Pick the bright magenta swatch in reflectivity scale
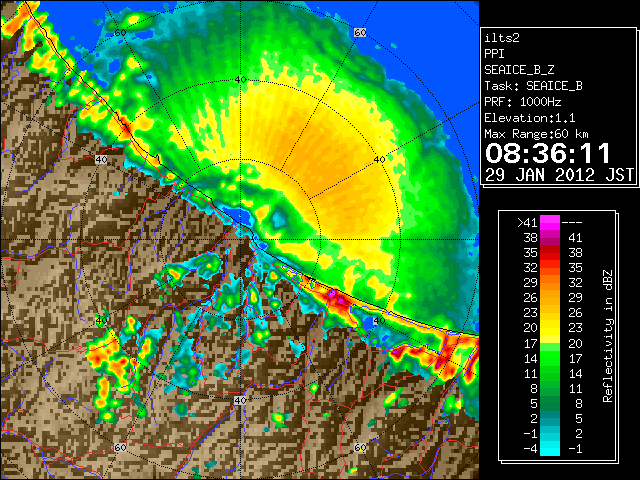640x480 pixels. coord(550,223)
